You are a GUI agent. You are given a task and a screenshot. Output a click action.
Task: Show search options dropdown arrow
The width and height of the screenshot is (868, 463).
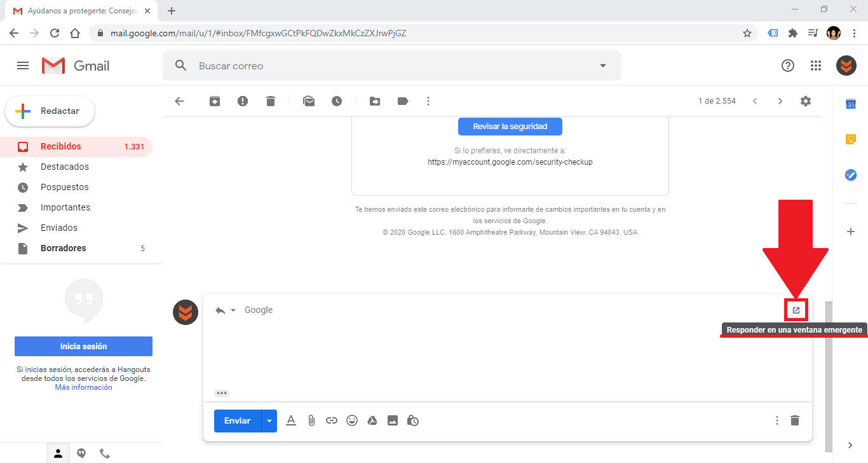click(x=602, y=66)
